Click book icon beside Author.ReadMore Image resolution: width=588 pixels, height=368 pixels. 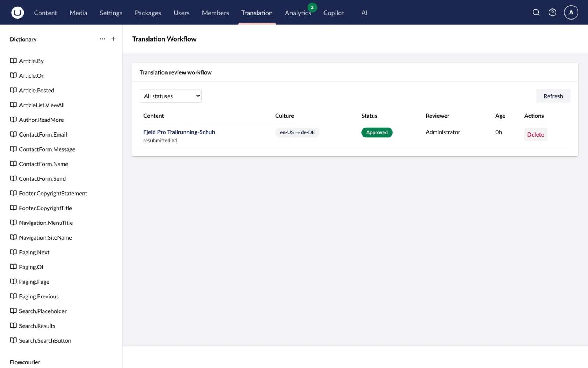(x=13, y=120)
